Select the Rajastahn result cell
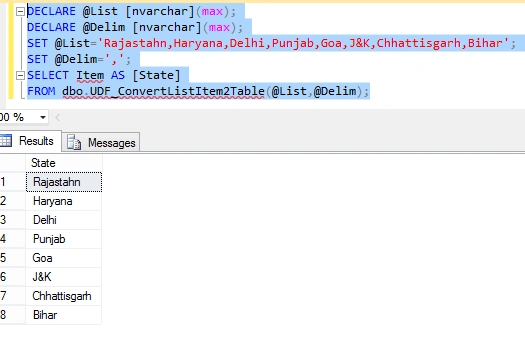Screen dimensions: 525x361 click(x=64, y=182)
